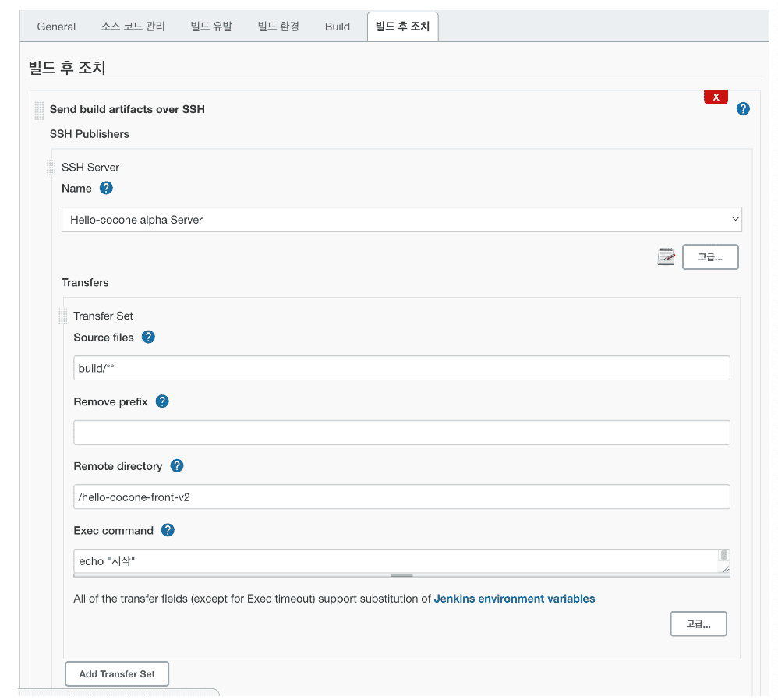Click the Exec command resize bar
778x700 pixels.
click(402, 575)
